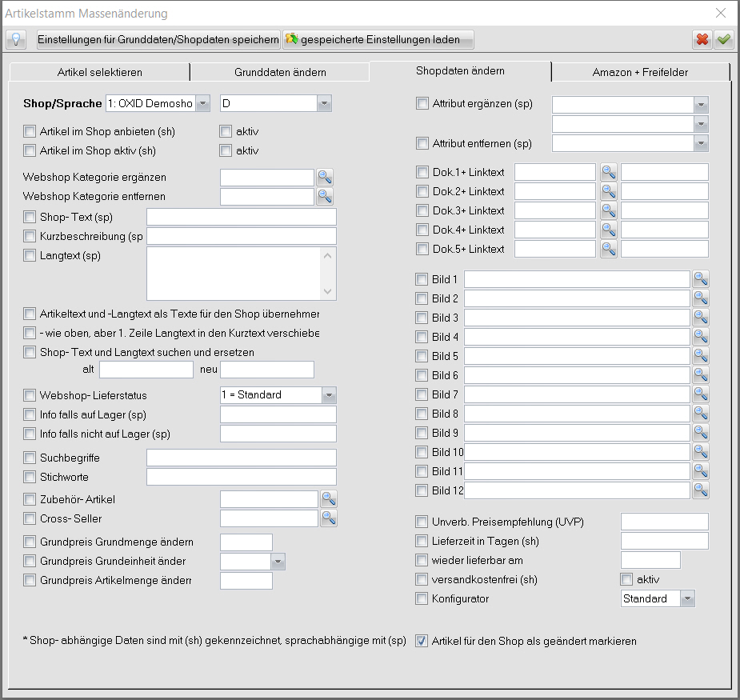
Task: Open the Konfigurator Standard dropdown
Action: click(688, 599)
